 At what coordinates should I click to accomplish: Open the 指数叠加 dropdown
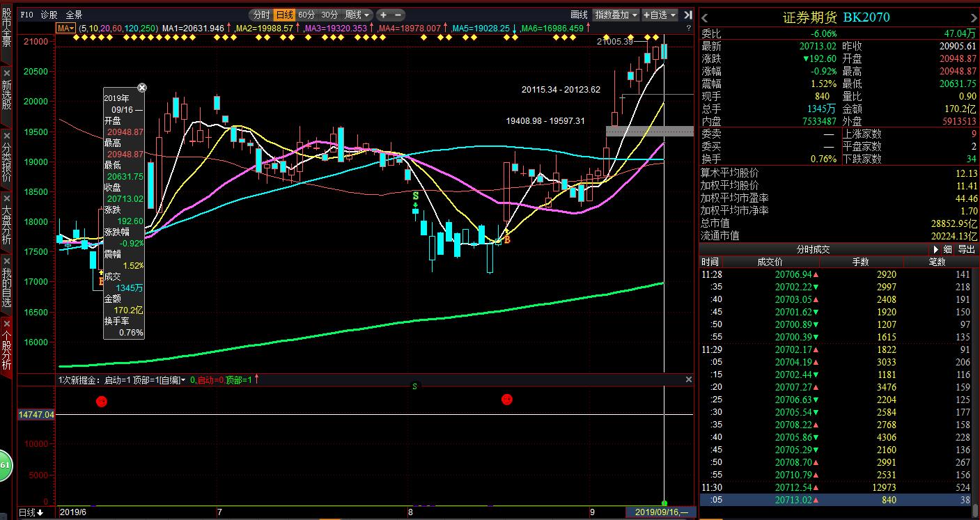[616, 15]
